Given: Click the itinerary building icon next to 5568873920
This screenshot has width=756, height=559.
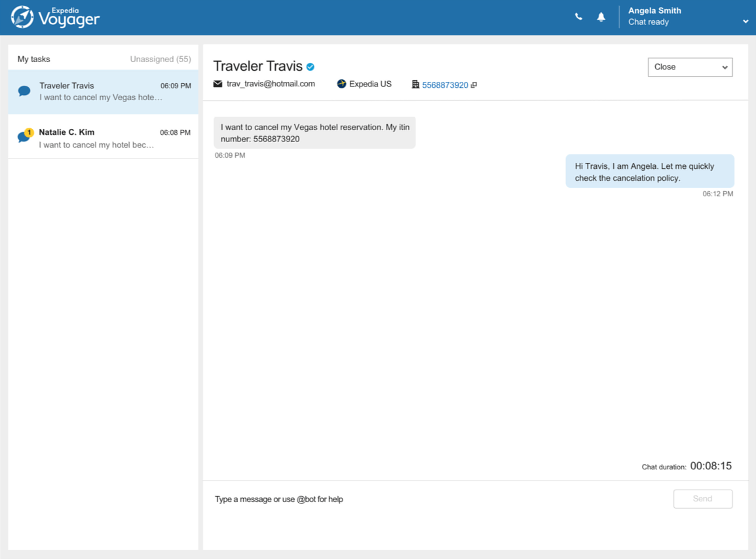Looking at the screenshot, I should pyautogui.click(x=415, y=84).
